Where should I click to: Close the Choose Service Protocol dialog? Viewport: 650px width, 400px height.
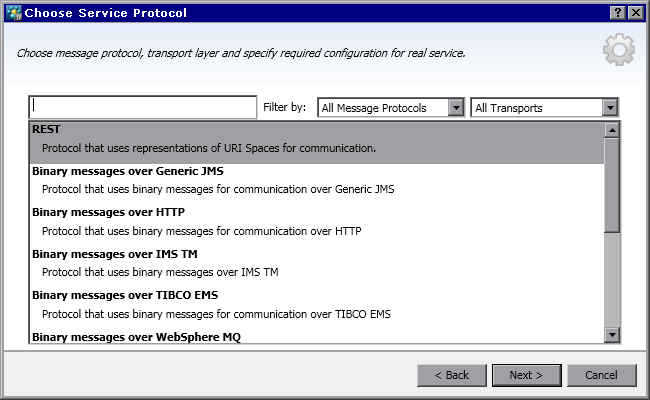(636, 12)
